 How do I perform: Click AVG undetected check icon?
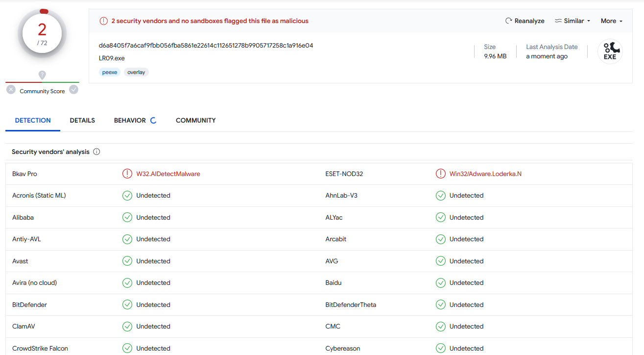pos(441,261)
